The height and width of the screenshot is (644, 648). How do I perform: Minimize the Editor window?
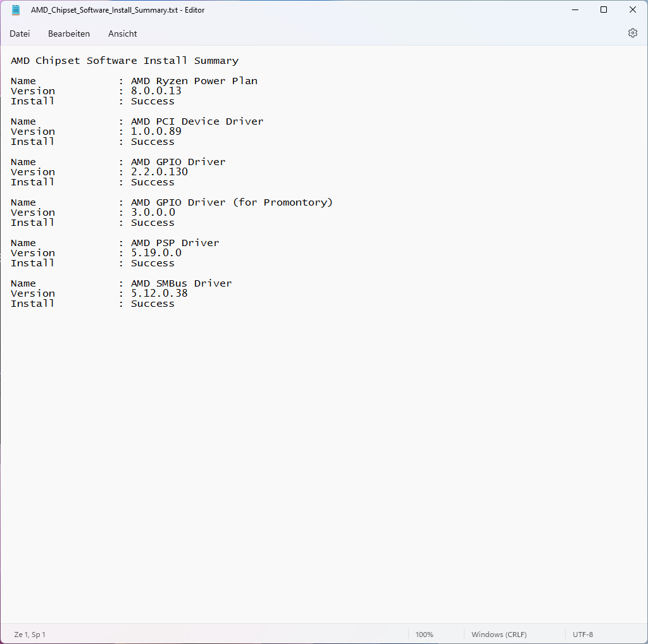click(x=575, y=10)
